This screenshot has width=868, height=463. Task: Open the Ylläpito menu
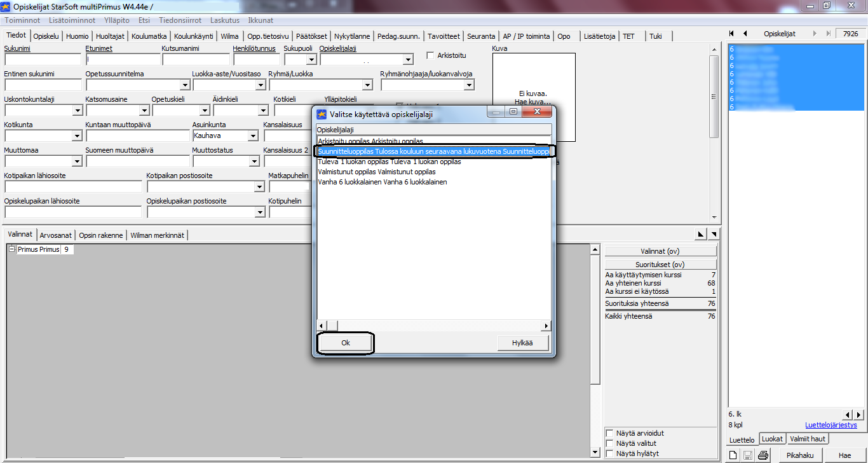[116, 20]
